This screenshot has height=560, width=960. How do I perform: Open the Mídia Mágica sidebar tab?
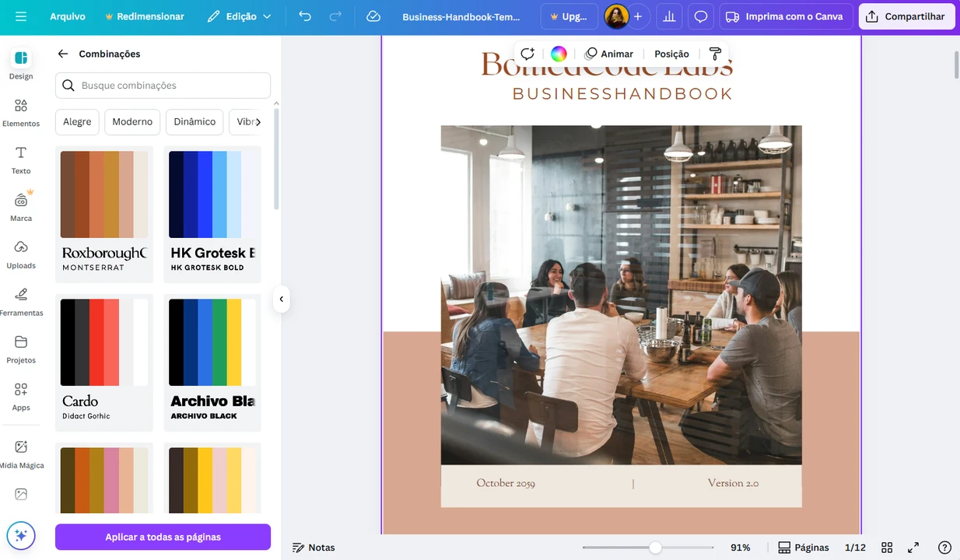coord(21,454)
